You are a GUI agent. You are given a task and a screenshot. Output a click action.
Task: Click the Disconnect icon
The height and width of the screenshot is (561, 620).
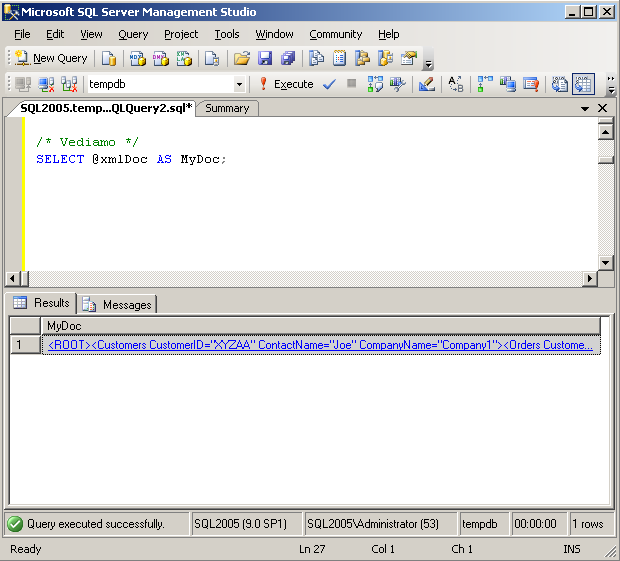coord(46,84)
